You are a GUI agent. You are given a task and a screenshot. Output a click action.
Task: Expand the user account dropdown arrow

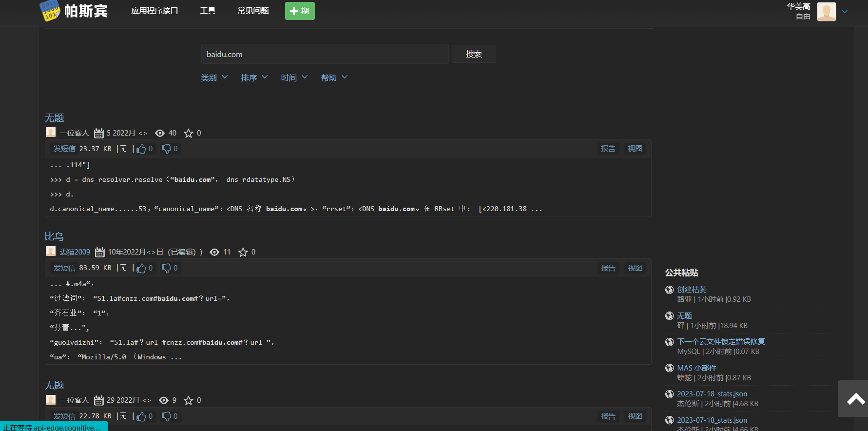coord(845,11)
